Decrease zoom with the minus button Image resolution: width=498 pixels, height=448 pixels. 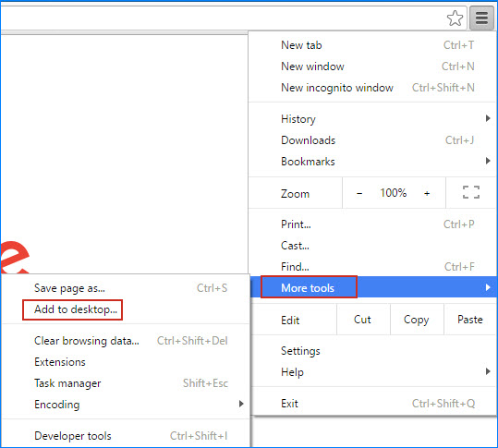click(359, 193)
